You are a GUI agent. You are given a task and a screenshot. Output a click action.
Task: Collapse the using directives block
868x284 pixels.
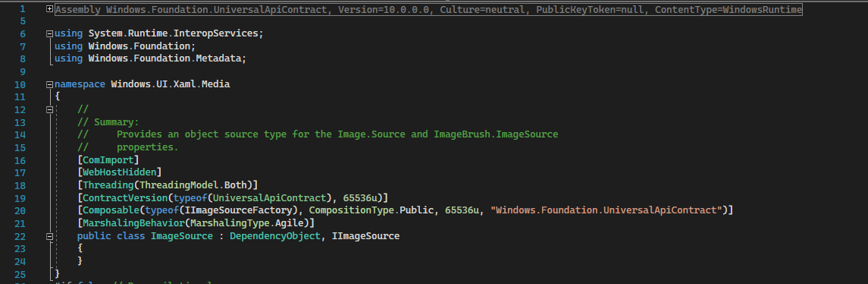[x=50, y=34]
